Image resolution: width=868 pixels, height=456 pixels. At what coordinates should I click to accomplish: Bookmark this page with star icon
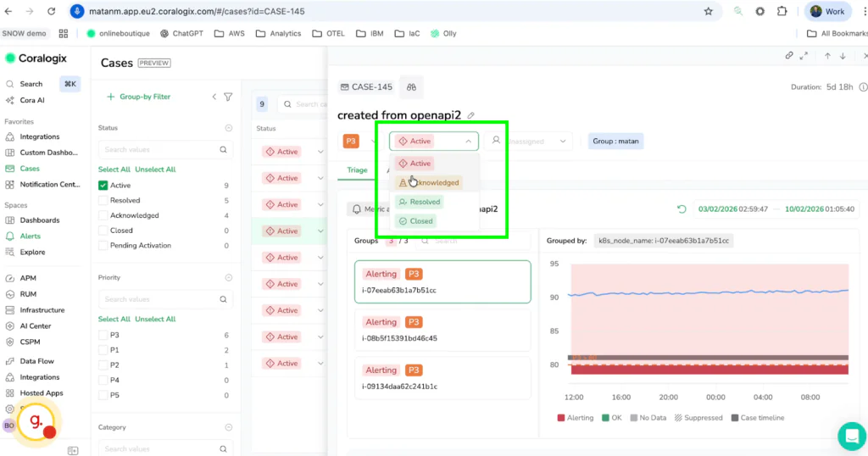pos(709,12)
